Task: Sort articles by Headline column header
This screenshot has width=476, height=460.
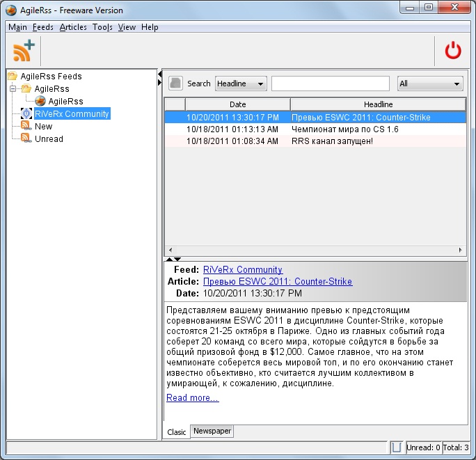Action: pos(379,104)
